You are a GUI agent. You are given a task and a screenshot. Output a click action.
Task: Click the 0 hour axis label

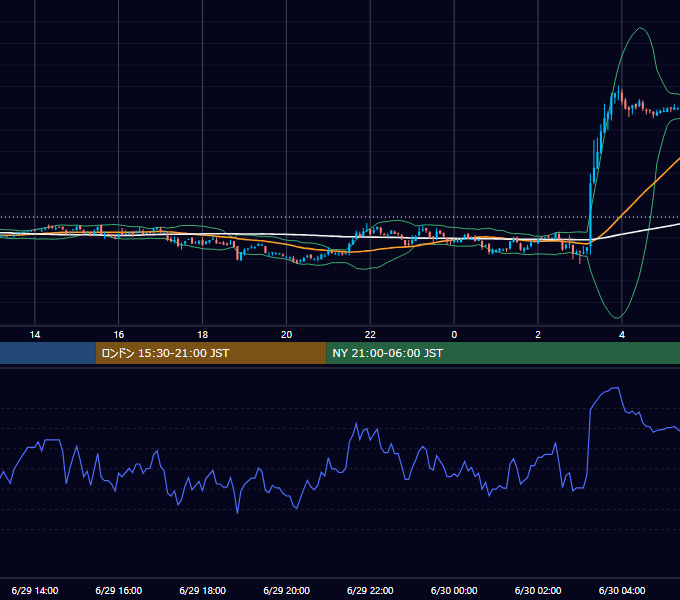point(454,335)
